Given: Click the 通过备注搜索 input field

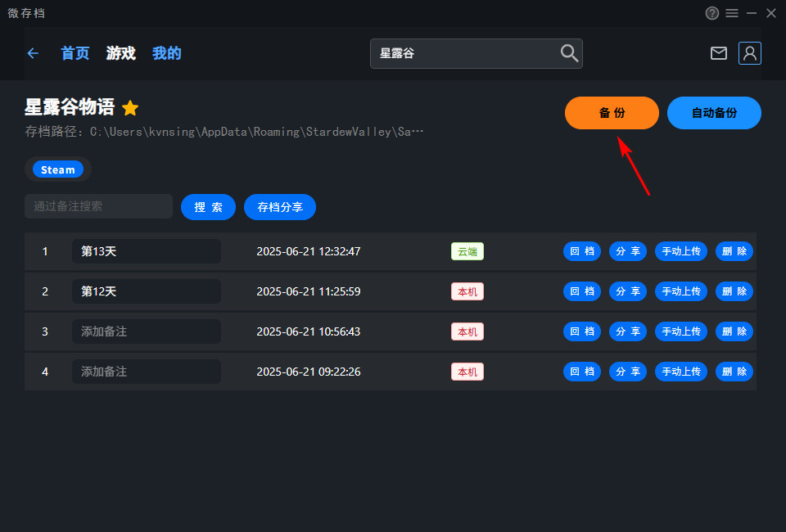Looking at the screenshot, I should coord(99,206).
